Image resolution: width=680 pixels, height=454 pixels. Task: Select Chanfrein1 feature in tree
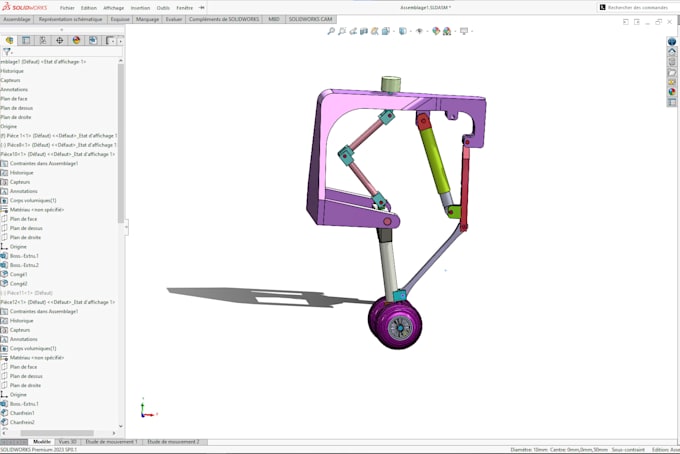(22, 413)
